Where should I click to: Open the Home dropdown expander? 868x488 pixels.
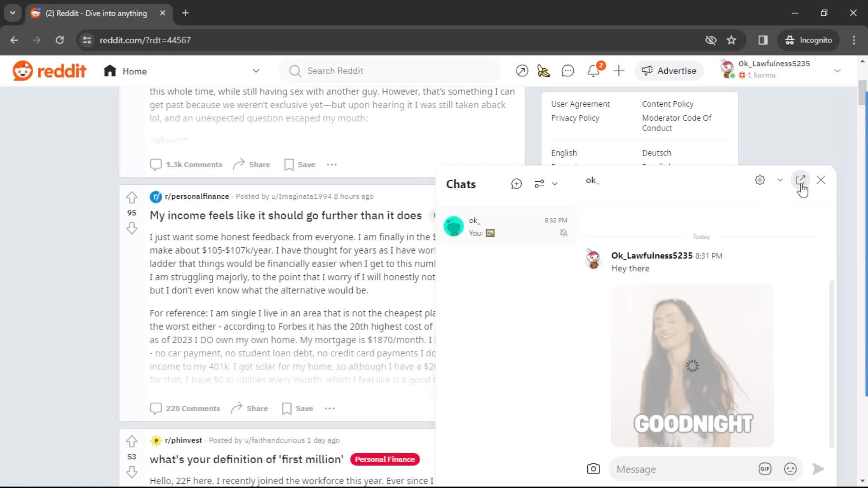pyautogui.click(x=256, y=71)
